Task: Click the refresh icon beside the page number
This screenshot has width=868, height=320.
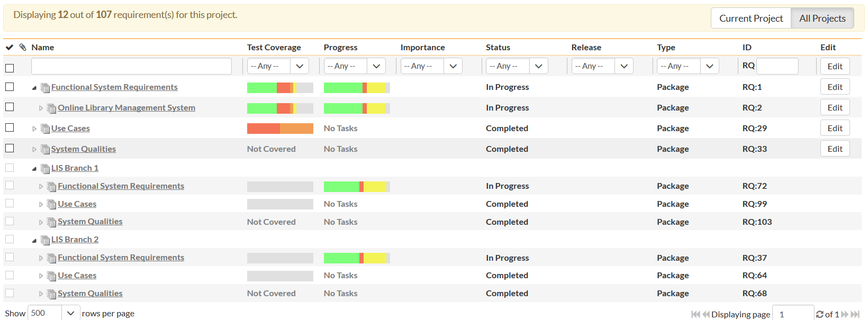Action: point(819,314)
